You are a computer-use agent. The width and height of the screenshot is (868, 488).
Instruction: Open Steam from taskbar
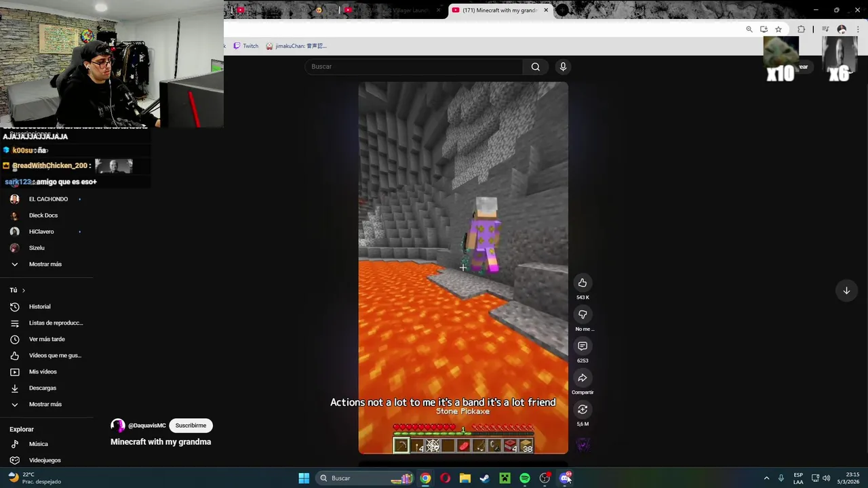[x=485, y=478]
